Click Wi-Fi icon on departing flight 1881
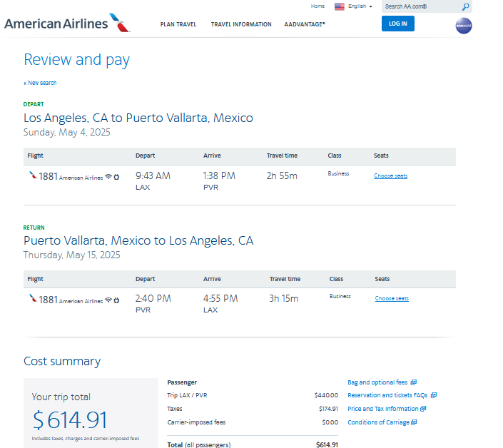 tap(108, 176)
